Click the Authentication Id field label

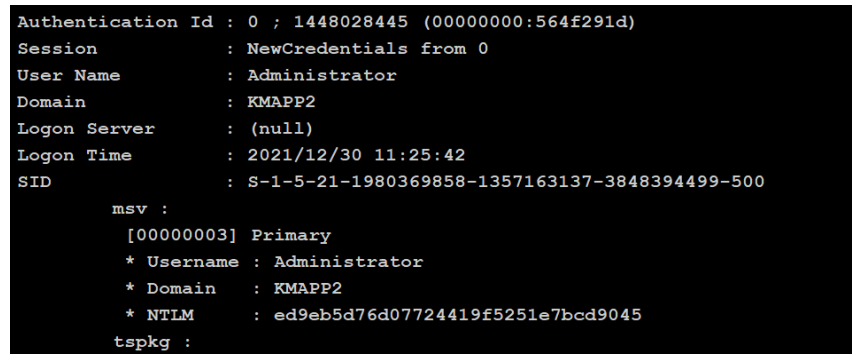click(x=115, y=22)
